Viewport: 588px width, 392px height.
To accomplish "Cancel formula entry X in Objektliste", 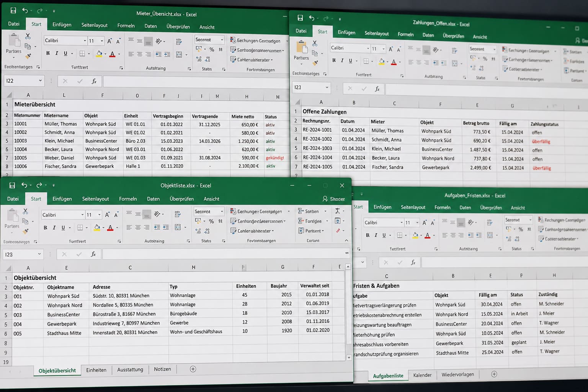I will 64,254.
